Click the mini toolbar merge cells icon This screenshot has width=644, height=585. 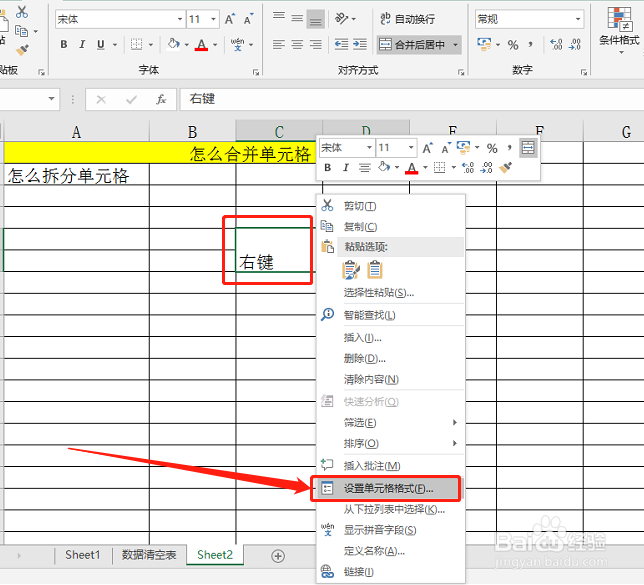528,147
